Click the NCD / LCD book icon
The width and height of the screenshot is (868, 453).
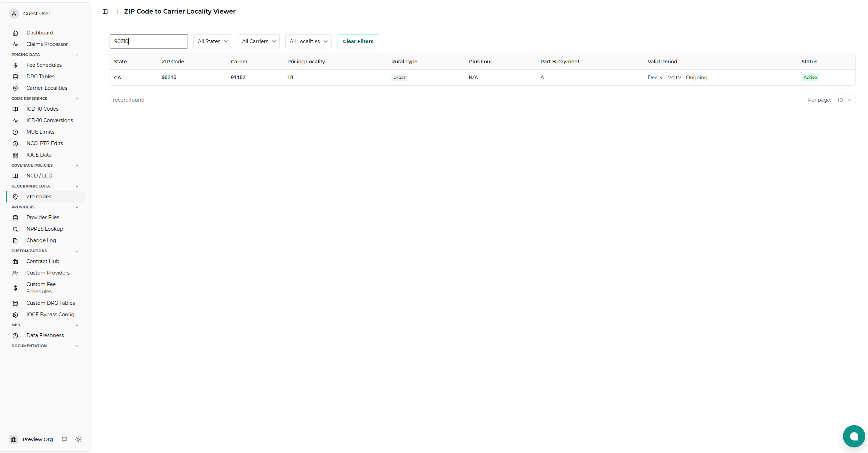tap(15, 176)
